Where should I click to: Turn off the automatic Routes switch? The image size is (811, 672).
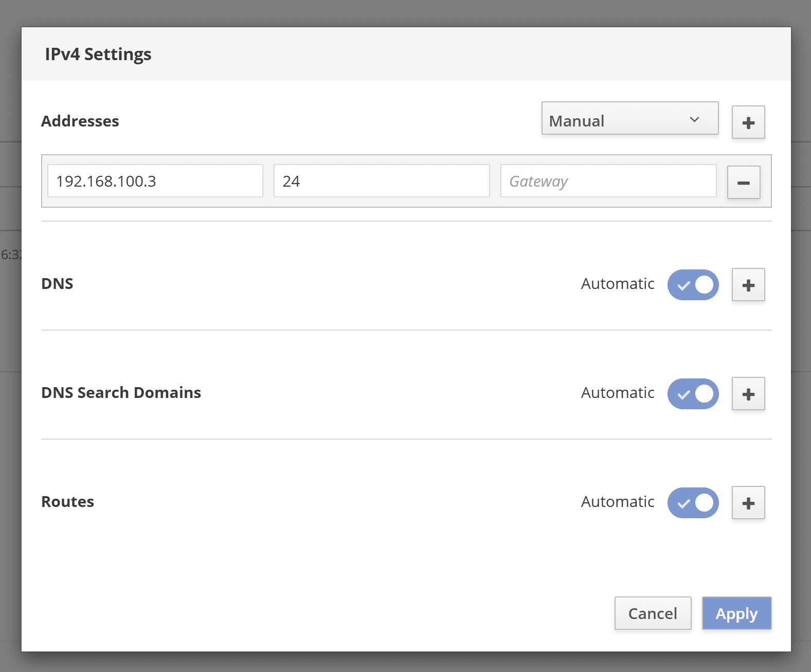tap(693, 503)
